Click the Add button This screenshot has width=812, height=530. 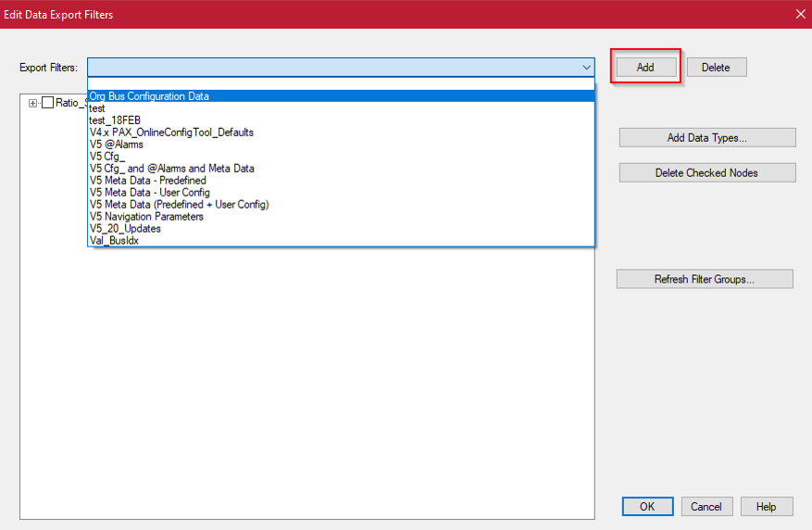click(x=645, y=68)
